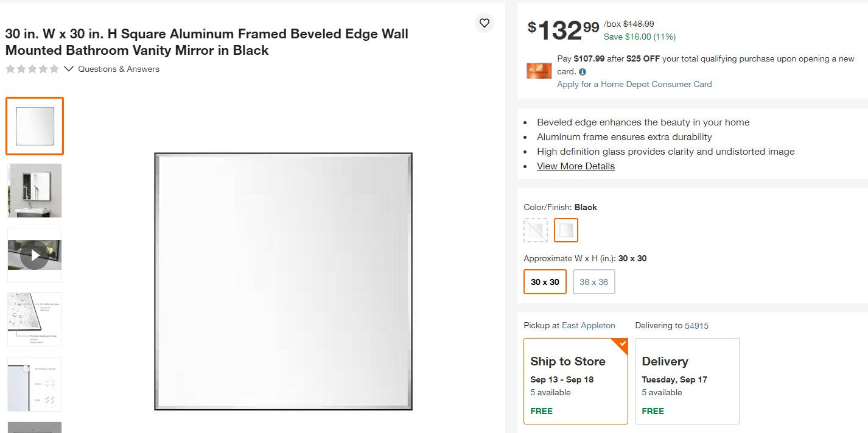
Task: Select the Black color swatch
Action: click(x=565, y=230)
